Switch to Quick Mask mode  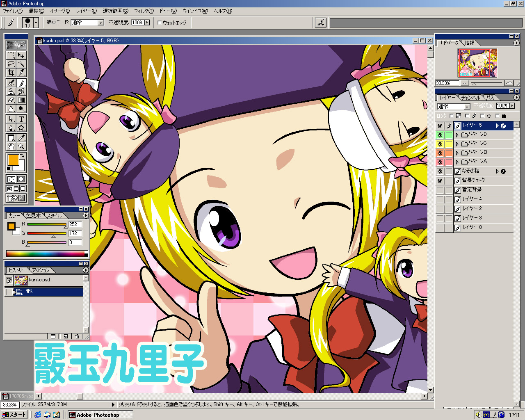coord(21,179)
